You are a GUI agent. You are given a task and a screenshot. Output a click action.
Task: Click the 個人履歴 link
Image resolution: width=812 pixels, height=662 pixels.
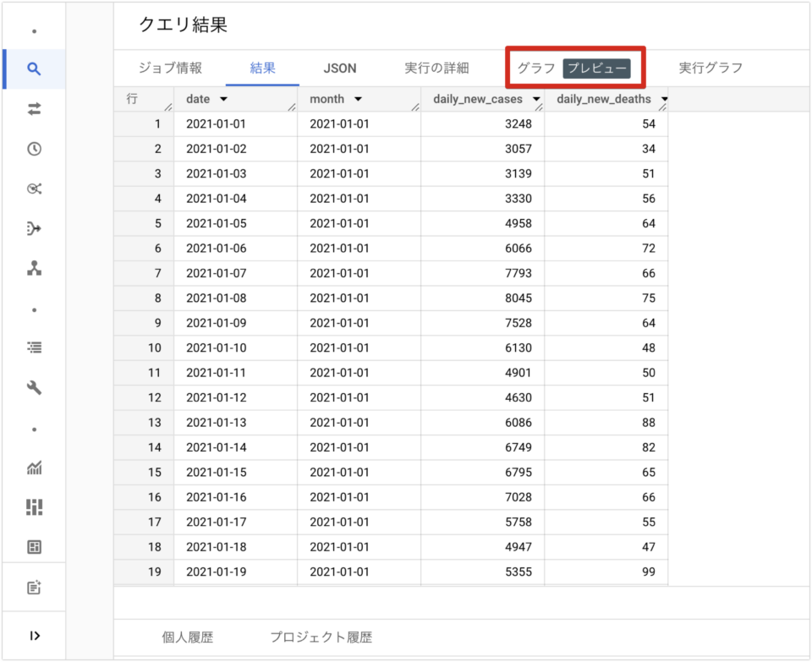pyautogui.click(x=189, y=638)
